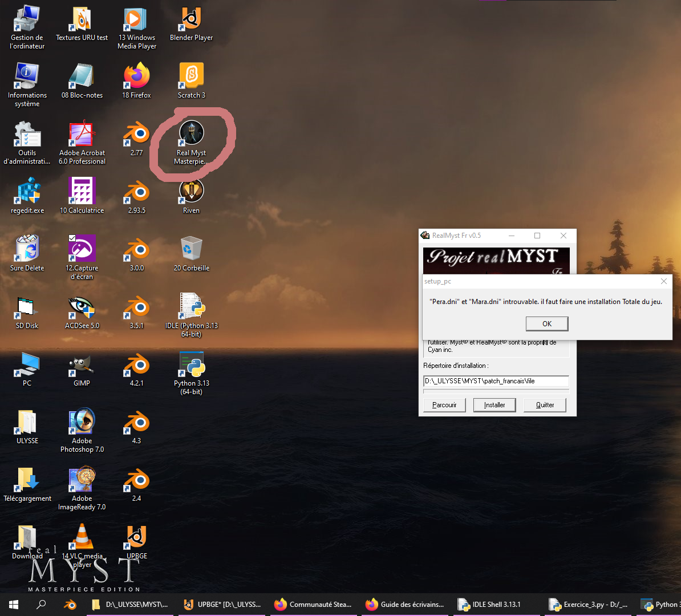Click the Projet realMYST banner image
The height and width of the screenshot is (616, 681).
tap(496, 261)
